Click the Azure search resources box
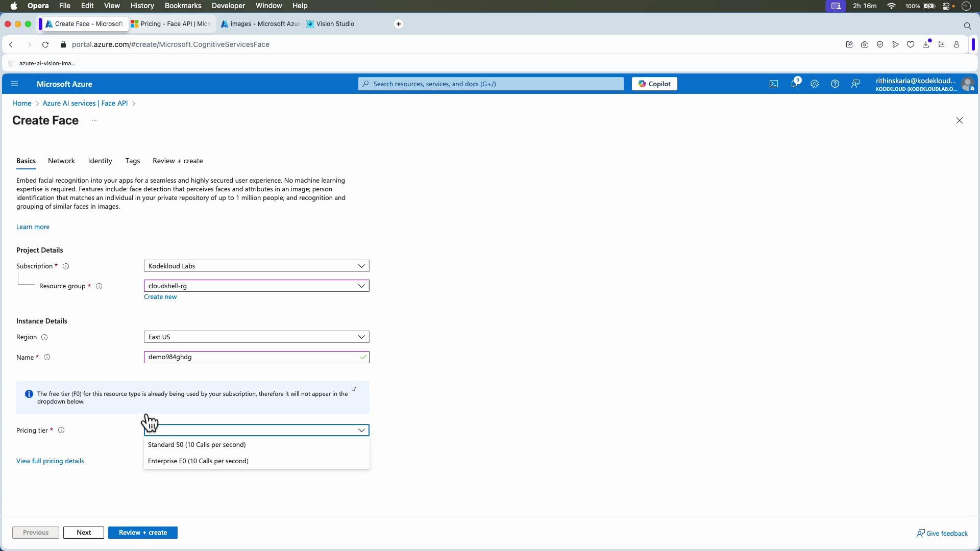The height and width of the screenshot is (551, 980). pos(491,84)
